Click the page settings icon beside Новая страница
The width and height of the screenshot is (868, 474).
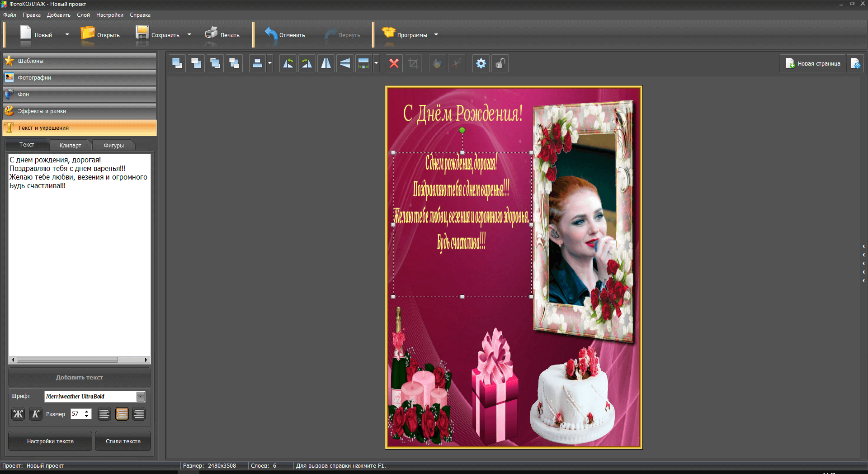click(x=855, y=63)
